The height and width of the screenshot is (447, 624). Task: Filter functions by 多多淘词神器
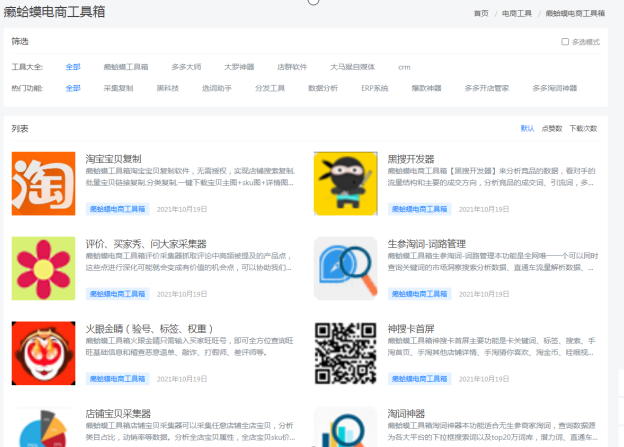555,88
